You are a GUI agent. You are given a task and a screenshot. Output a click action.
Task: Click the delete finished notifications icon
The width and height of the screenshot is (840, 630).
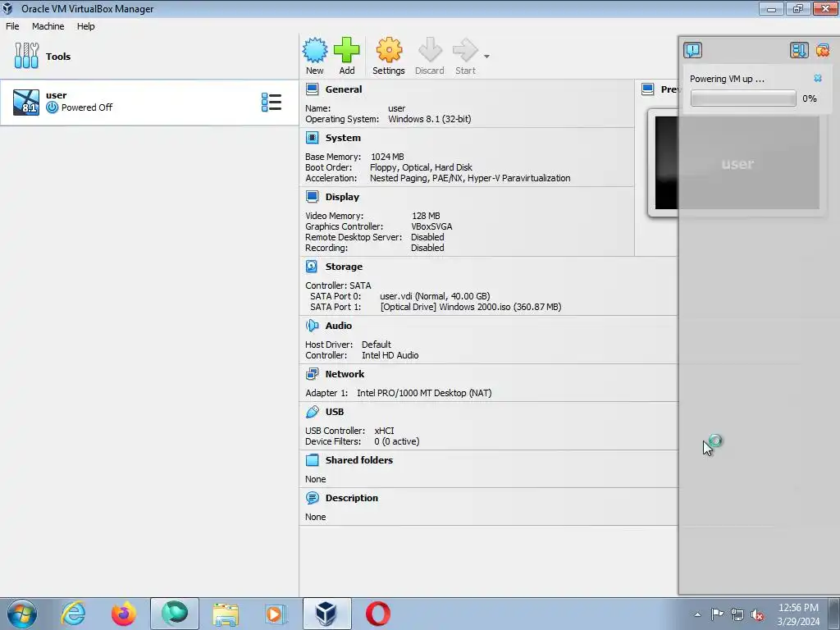coord(822,50)
